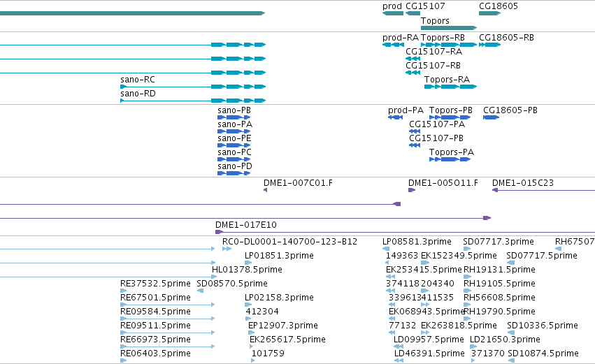Pick EST EK253415.5prime
The image size is (595, 364).
pyautogui.click(x=390, y=277)
